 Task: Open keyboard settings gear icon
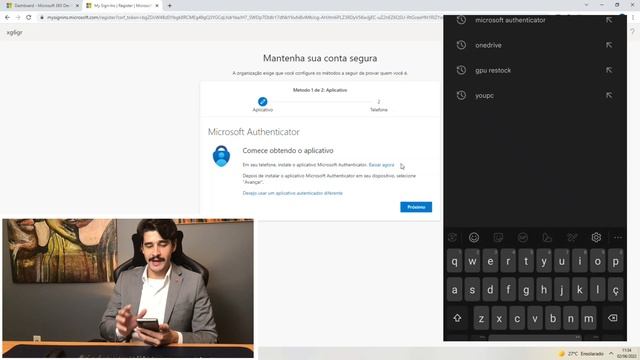596,237
